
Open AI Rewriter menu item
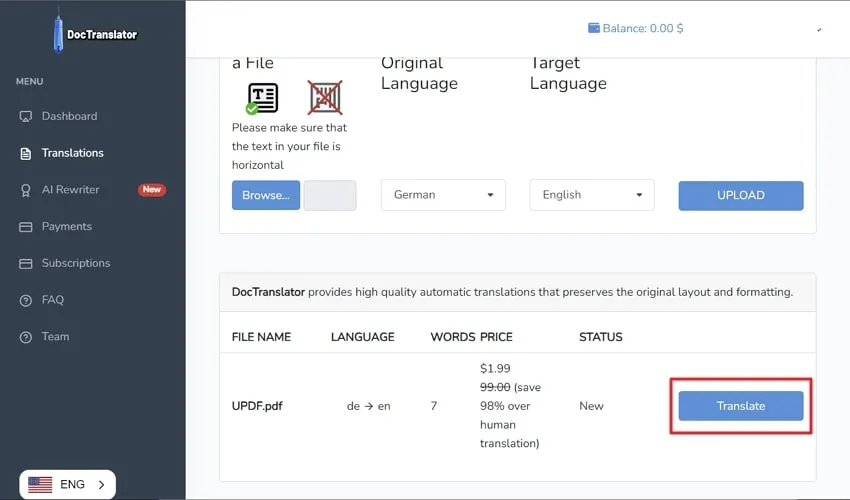(x=70, y=190)
